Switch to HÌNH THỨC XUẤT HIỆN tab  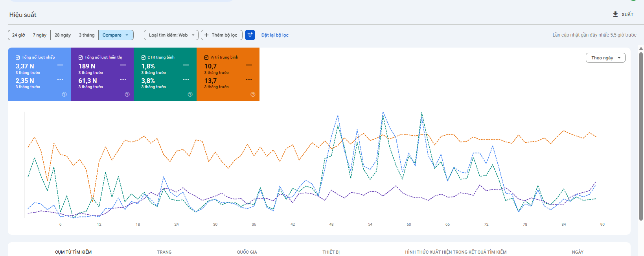click(456, 252)
